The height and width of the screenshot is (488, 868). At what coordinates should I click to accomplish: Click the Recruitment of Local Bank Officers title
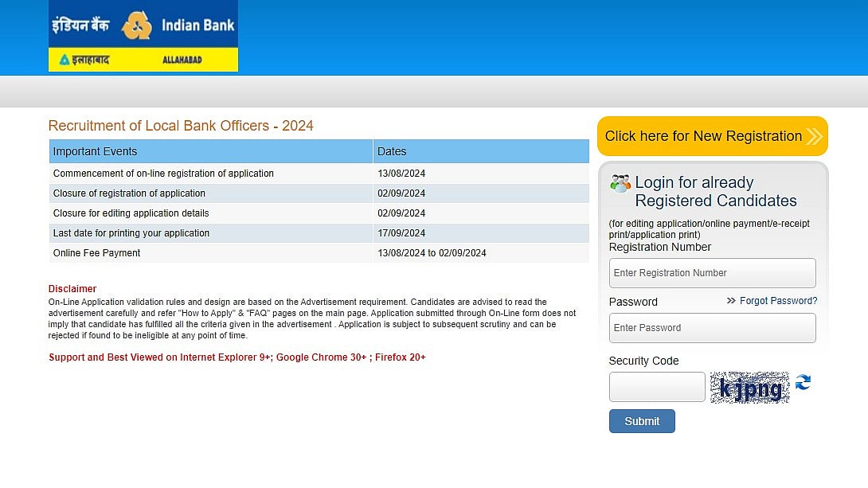click(181, 126)
